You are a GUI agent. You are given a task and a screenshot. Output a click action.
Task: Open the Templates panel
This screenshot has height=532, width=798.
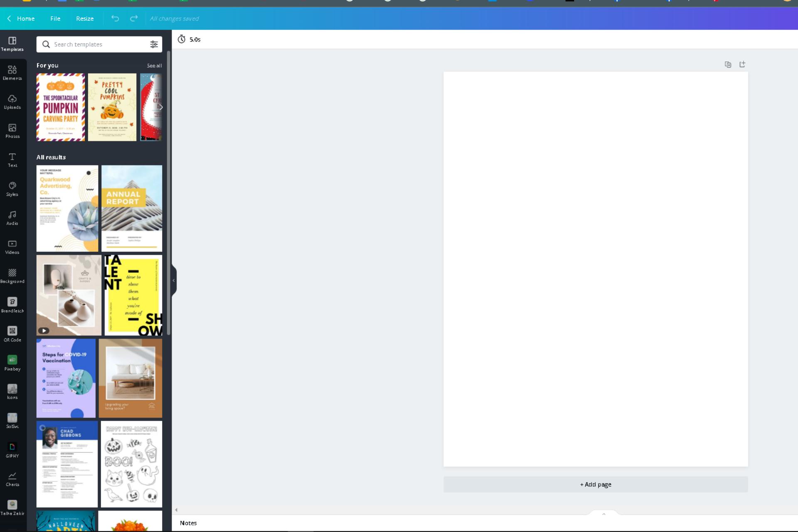coord(12,43)
